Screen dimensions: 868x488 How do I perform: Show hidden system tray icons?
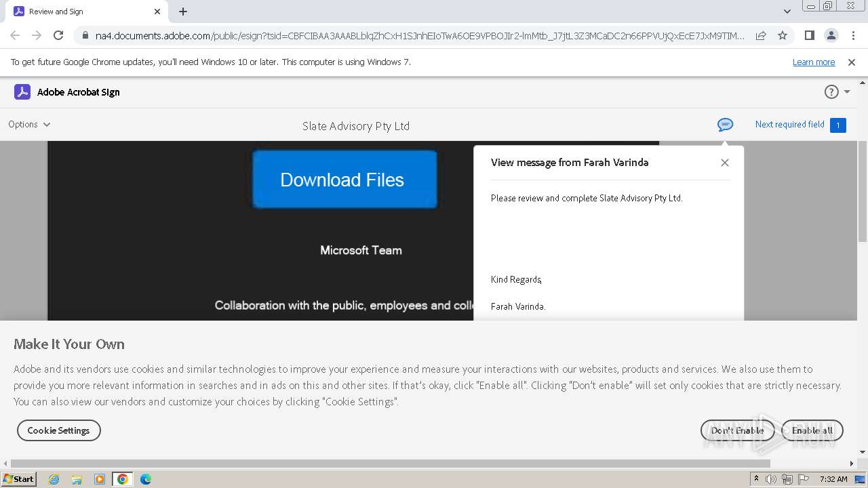pyautogui.click(x=757, y=479)
